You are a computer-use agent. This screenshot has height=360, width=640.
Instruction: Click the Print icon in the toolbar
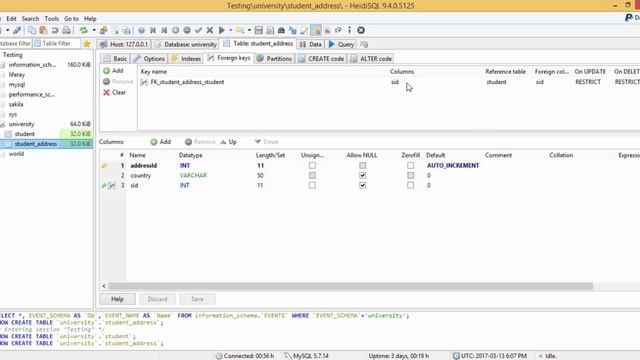pyautogui.click(x=66, y=30)
